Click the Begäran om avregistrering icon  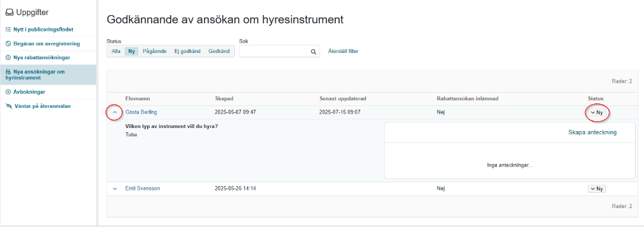[8, 44]
